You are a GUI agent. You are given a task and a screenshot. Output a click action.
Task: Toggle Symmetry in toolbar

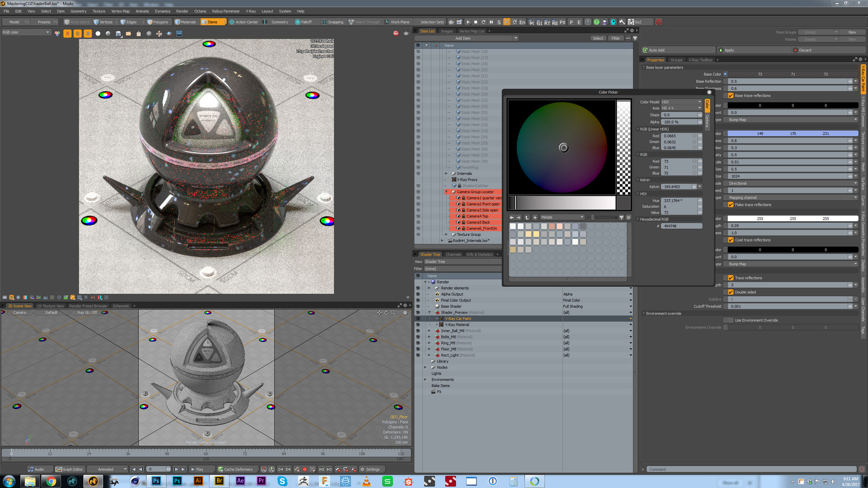[277, 22]
